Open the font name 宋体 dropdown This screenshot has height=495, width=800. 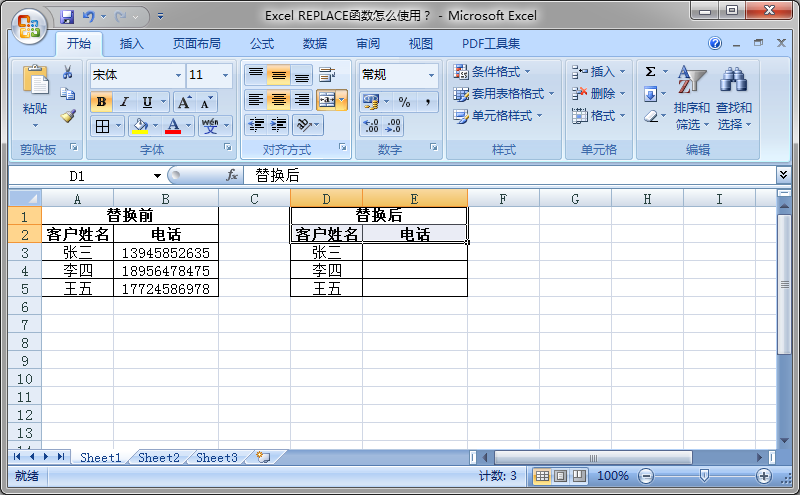(178, 75)
